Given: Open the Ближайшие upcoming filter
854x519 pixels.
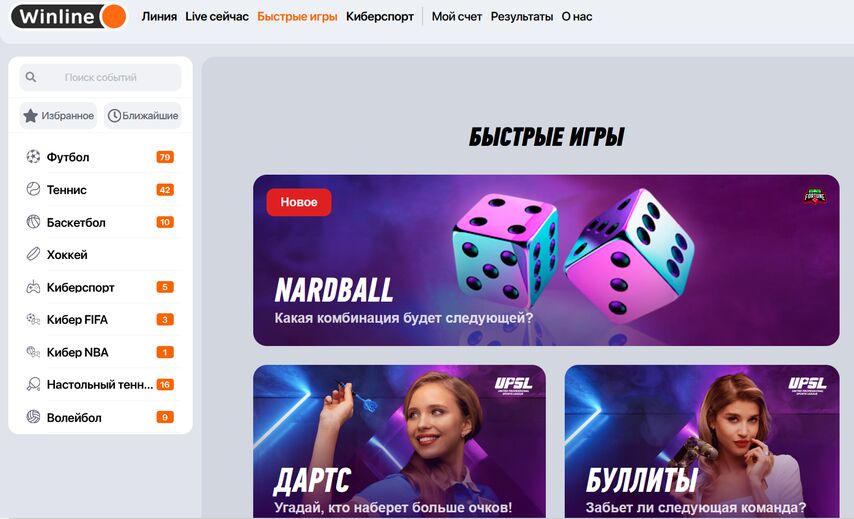Looking at the screenshot, I should pos(143,115).
